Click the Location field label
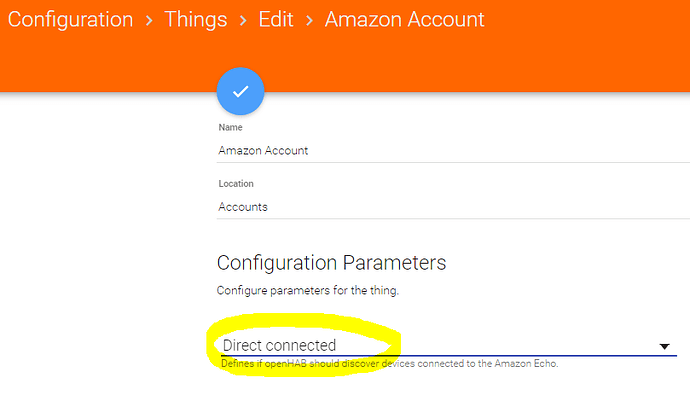690x400 pixels. tap(236, 184)
